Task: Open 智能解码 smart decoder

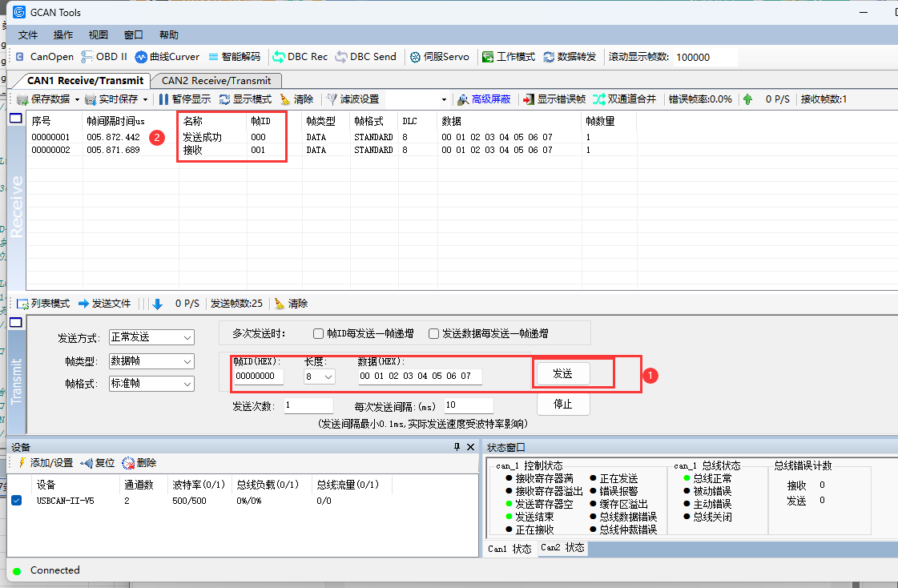Action: [234, 57]
